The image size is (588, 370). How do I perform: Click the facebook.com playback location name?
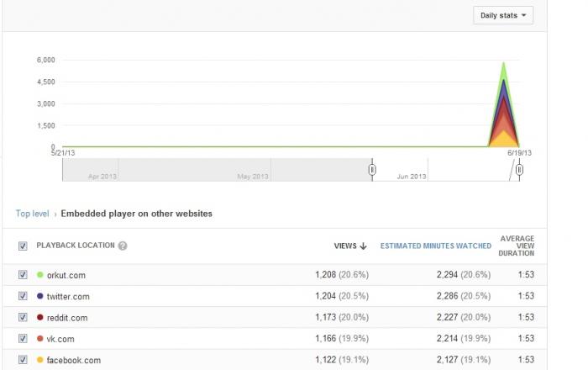pyautogui.click(x=74, y=360)
